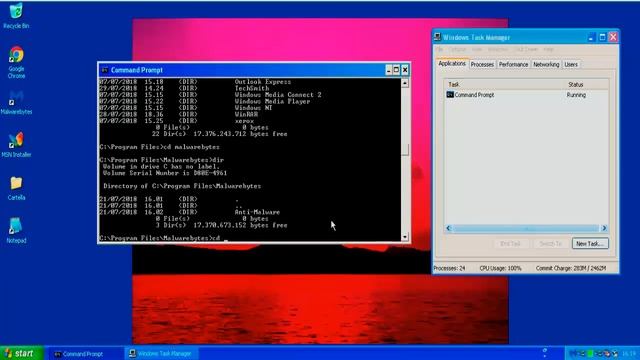Click the Running status of Command Prompt
This screenshot has height=360, width=640.
pyautogui.click(x=576, y=95)
